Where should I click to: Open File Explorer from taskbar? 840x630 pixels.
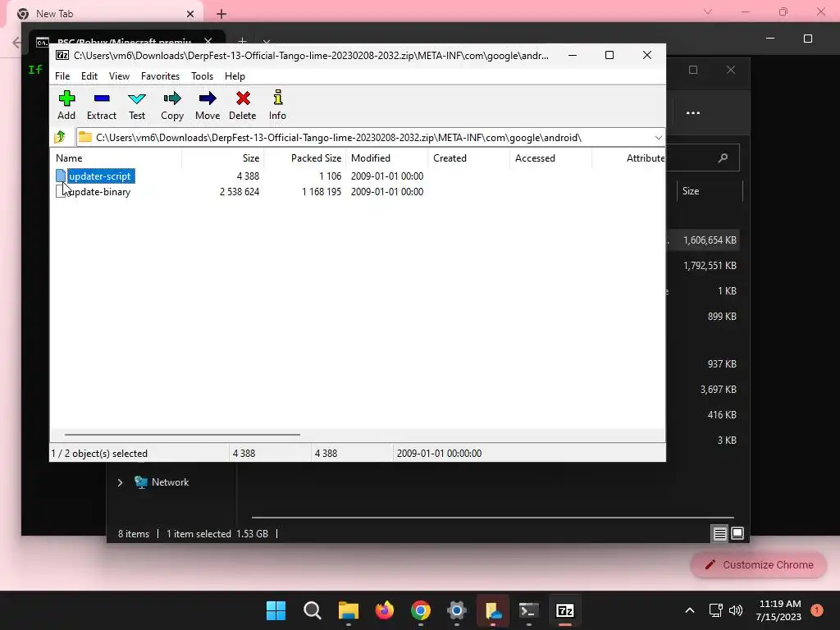coord(348,610)
